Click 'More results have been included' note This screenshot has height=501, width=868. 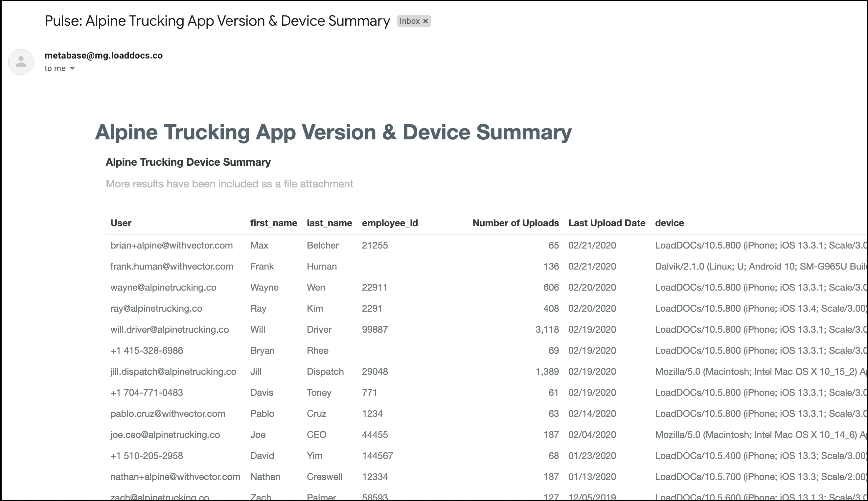pyautogui.click(x=229, y=184)
